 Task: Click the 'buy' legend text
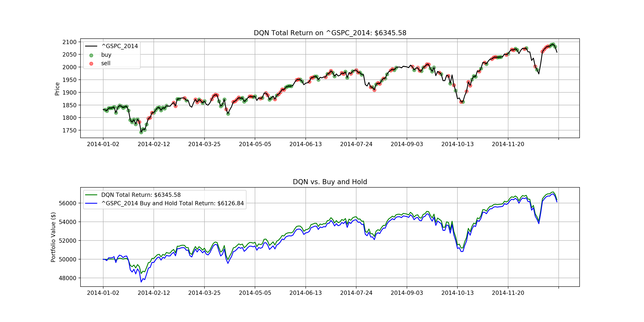pyautogui.click(x=106, y=55)
